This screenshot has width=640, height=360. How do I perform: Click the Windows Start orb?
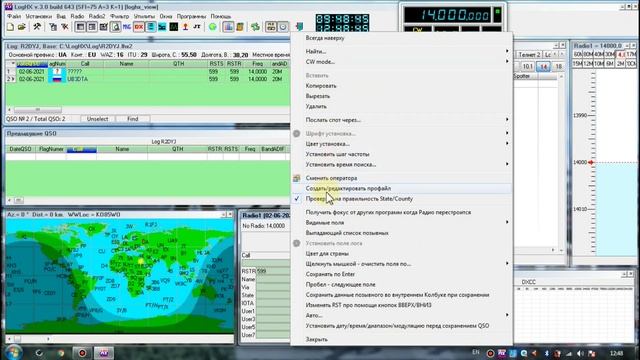coord(13,352)
